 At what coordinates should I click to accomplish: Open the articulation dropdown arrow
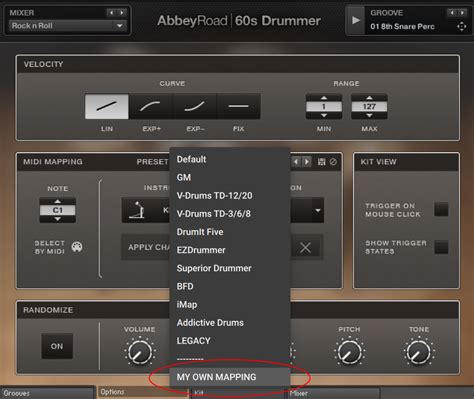[x=318, y=210]
